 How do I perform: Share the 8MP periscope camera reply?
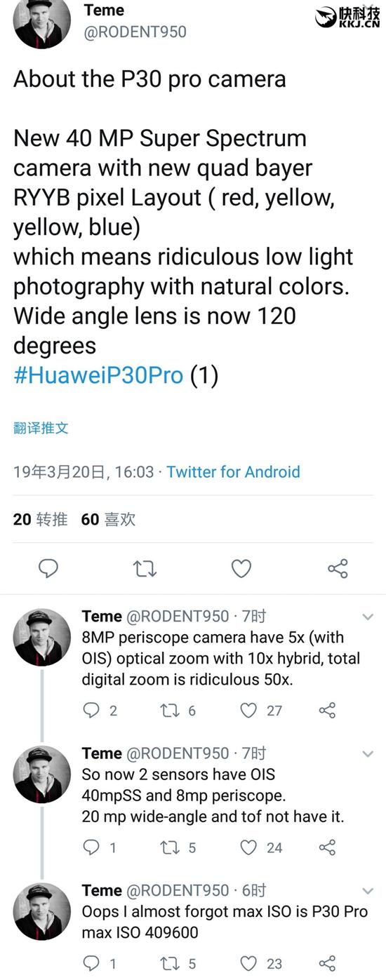tap(327, 711)
